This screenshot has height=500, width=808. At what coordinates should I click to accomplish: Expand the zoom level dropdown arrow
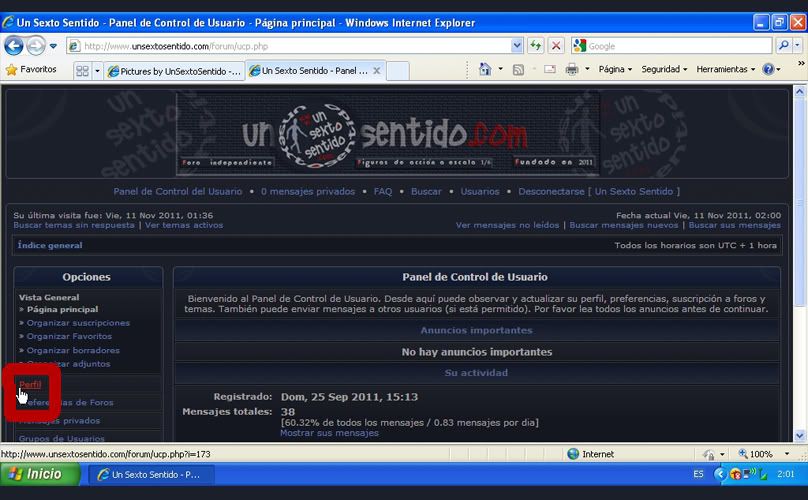click(787, 454)
